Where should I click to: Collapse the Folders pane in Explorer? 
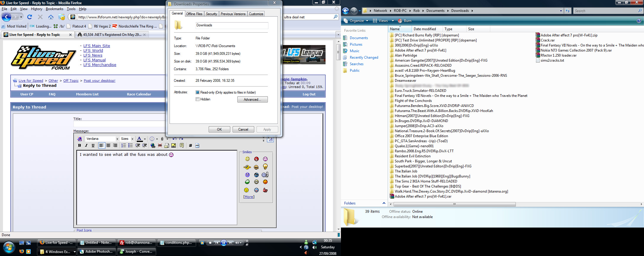pos(384,203)
